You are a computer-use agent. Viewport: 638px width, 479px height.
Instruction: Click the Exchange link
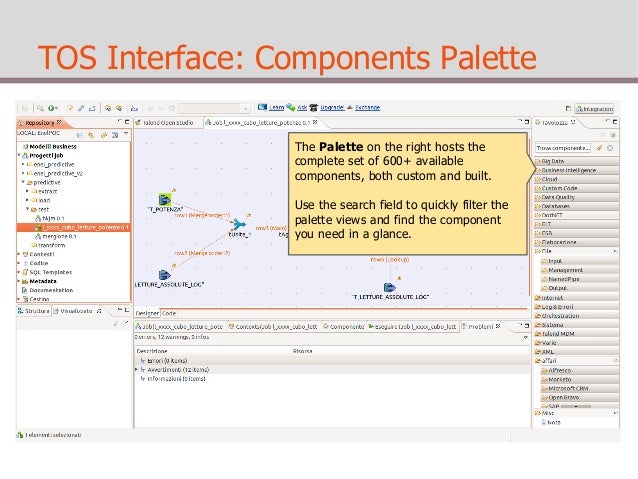[367, 107]
